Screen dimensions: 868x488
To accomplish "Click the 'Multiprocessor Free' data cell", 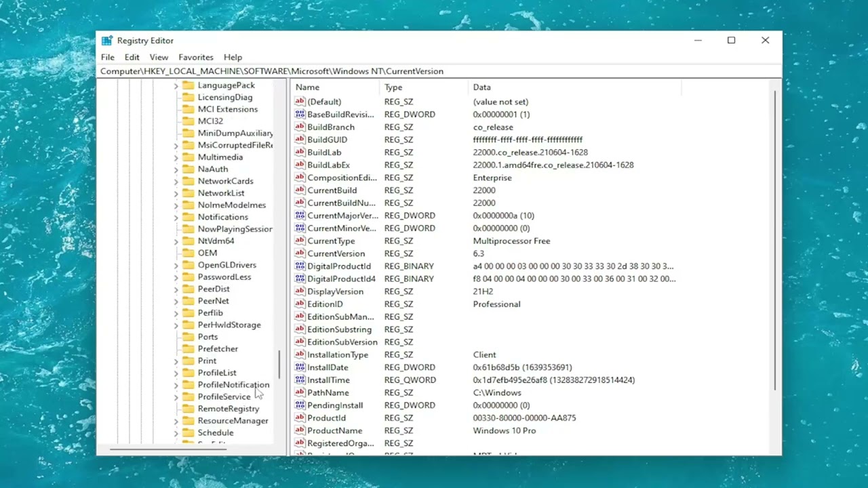I will point(511,241).
